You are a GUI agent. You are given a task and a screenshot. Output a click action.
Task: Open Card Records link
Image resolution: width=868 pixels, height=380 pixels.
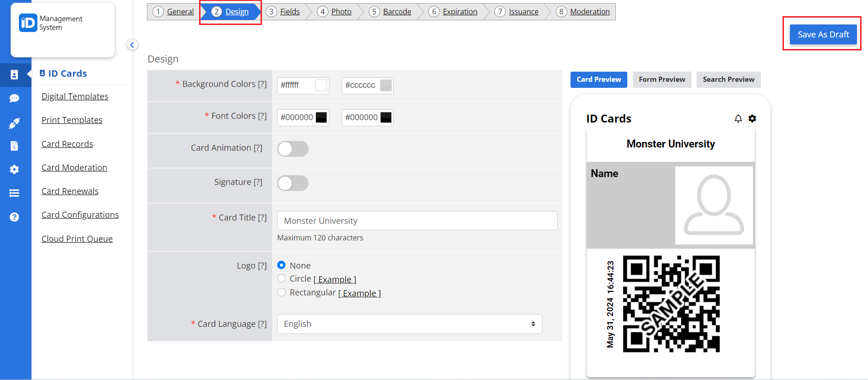[67, 144]
